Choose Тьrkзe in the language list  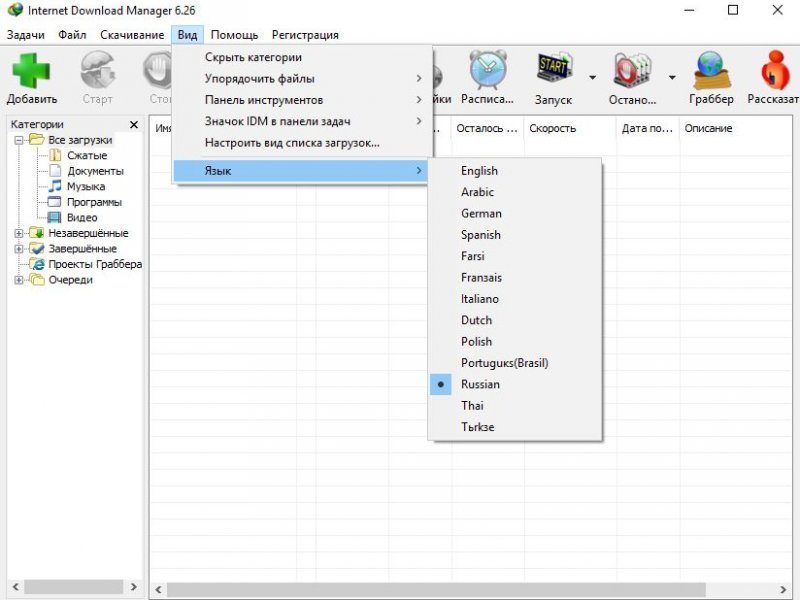pyautogui.click(x=515, y=427)
